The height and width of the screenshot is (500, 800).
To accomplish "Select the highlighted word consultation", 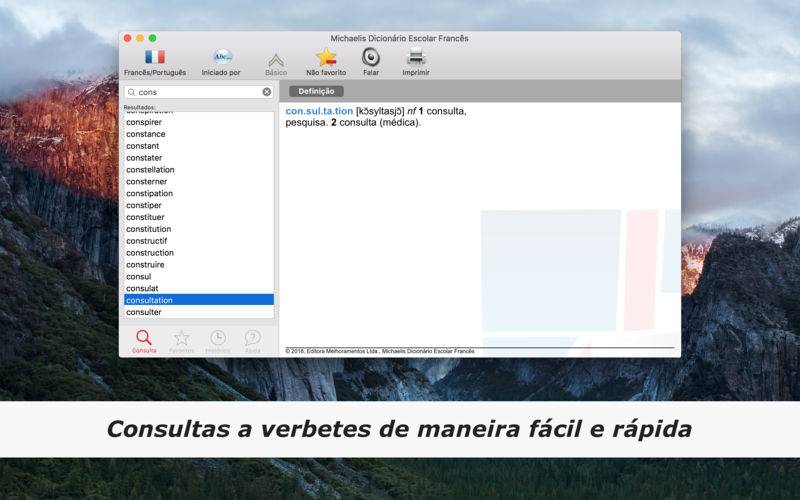I will (199, 300).
